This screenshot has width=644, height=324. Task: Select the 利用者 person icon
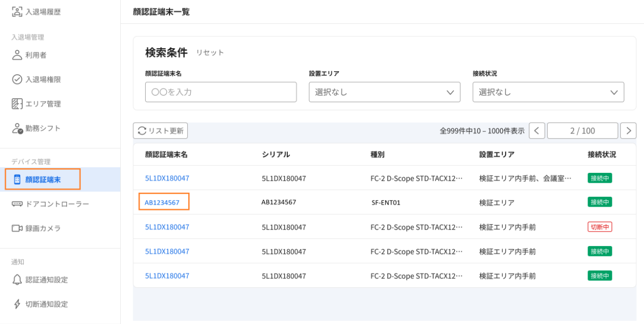17,55
